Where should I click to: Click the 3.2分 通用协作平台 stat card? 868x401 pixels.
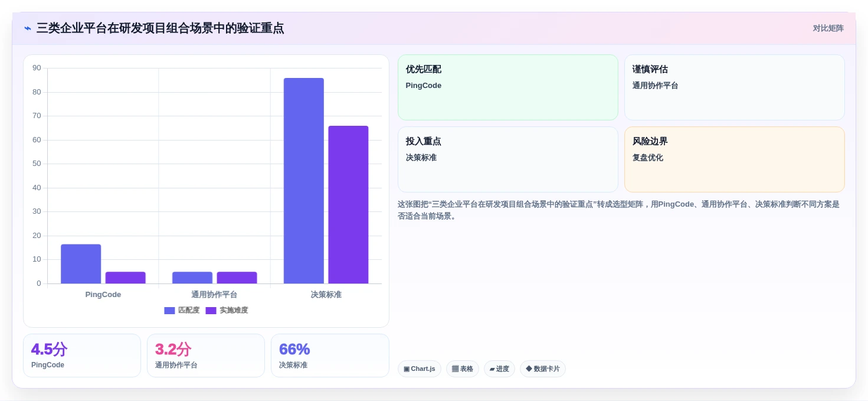pos(206,356)
